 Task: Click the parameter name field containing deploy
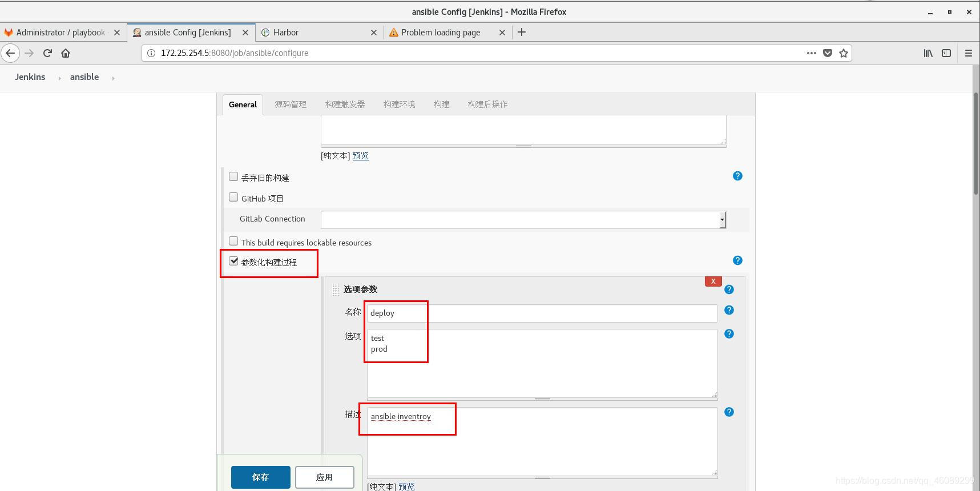point(542,313)
